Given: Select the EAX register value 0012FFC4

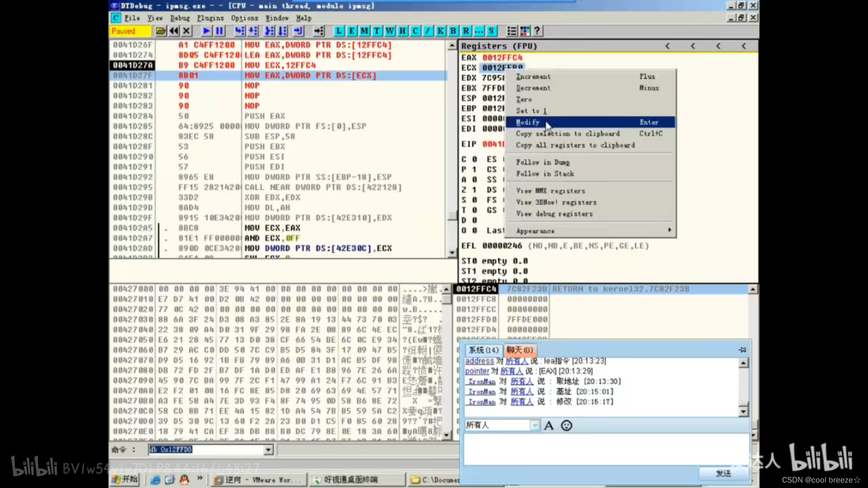Looking at the screenshot, I should tap(502, 57).
